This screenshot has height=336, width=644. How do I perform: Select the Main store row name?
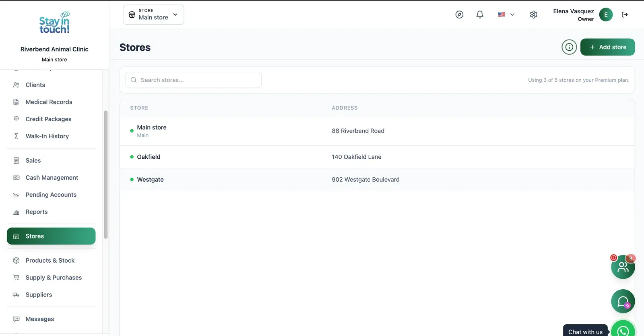[152, 127]
